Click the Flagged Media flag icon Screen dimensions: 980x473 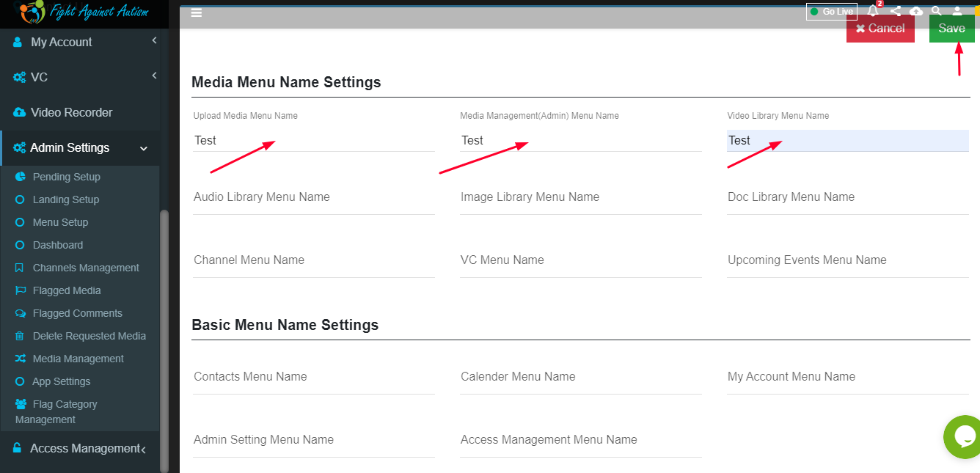[x=20, y=290]
